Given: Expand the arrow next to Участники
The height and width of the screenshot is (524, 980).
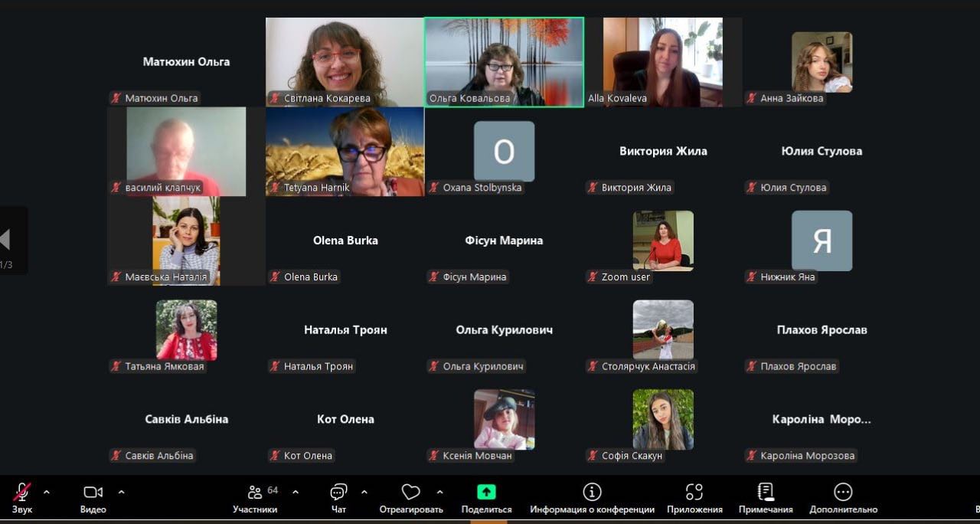Looking at the screenshot, I should pos(296,492).
